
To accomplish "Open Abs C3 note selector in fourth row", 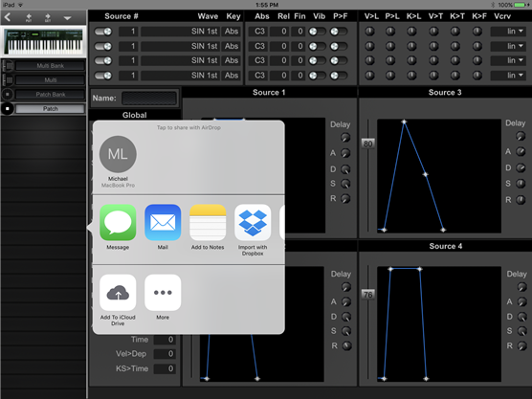I will (x=259, y=76).
